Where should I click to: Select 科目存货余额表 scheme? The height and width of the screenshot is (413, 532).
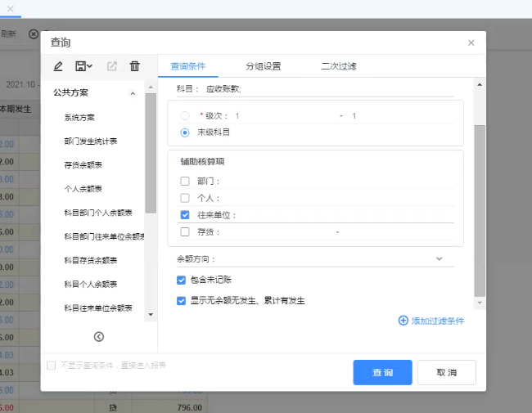tap(91, 260)
